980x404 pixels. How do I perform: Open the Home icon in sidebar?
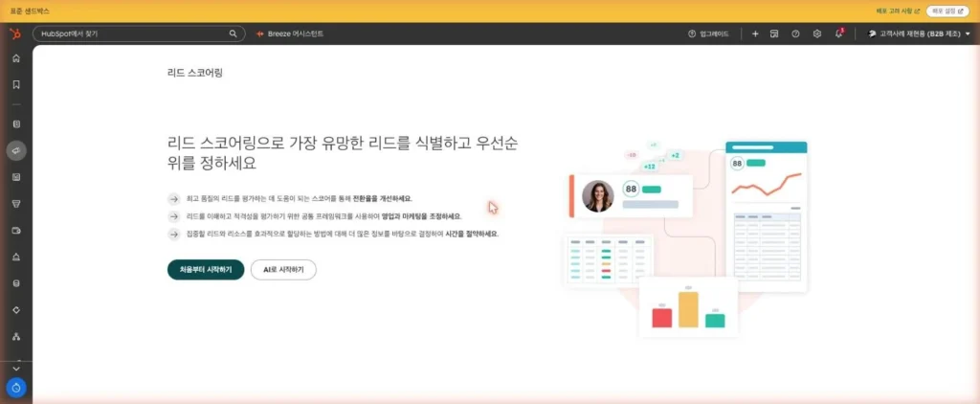(x=16, y=58)
